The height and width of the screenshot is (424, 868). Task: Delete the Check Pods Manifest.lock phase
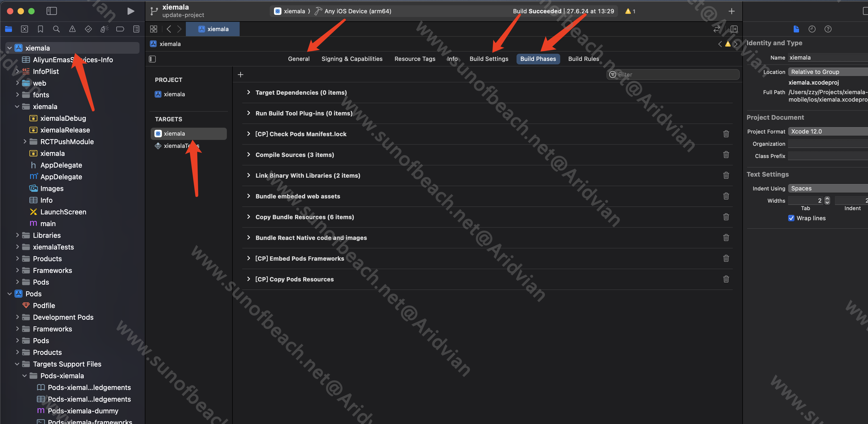click(x=726, y=134)
